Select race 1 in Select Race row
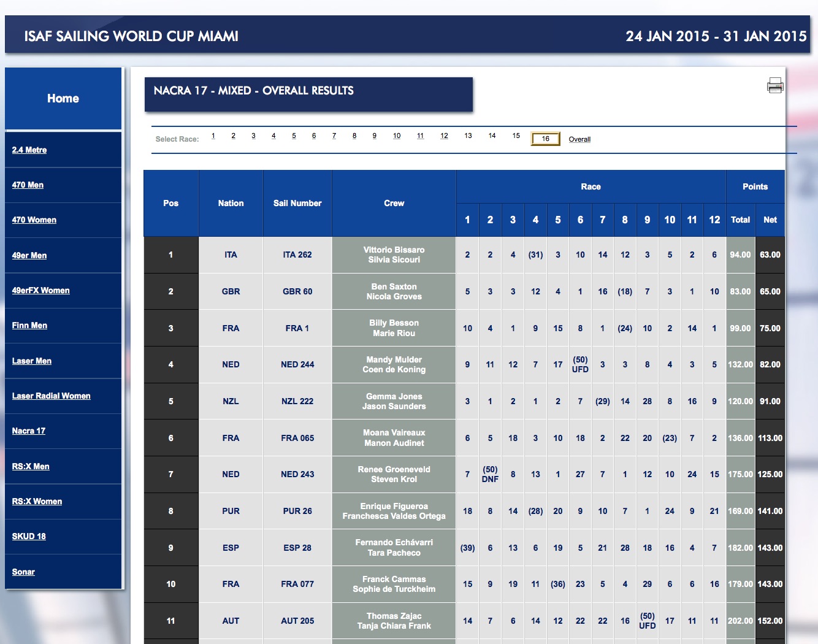Image resolution: width=818 pixels, height=644 pixels. [213, 136]
